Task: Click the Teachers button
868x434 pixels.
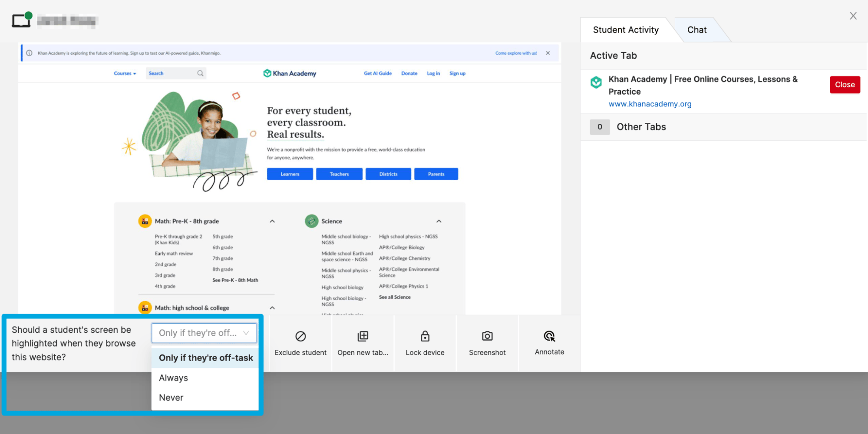Action: point(339,174)
